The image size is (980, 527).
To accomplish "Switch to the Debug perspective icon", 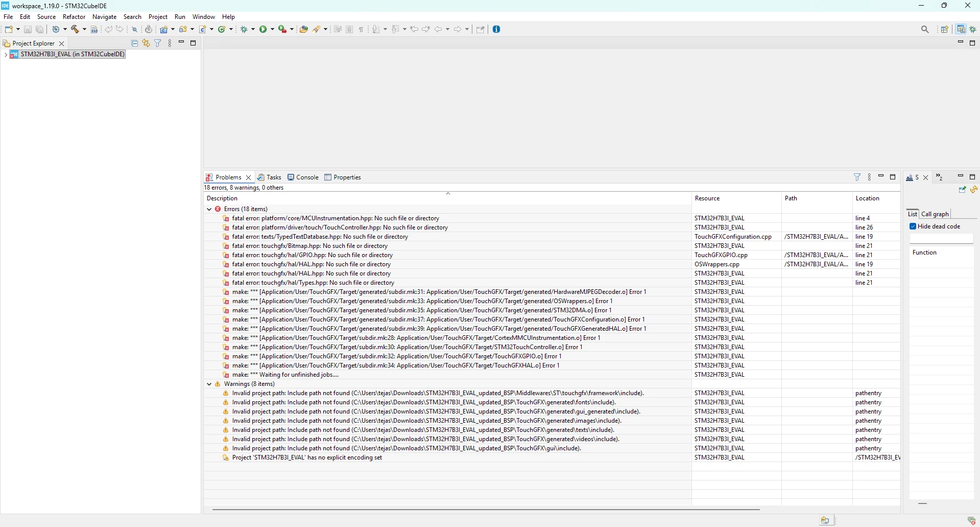I will pos(973,30).
